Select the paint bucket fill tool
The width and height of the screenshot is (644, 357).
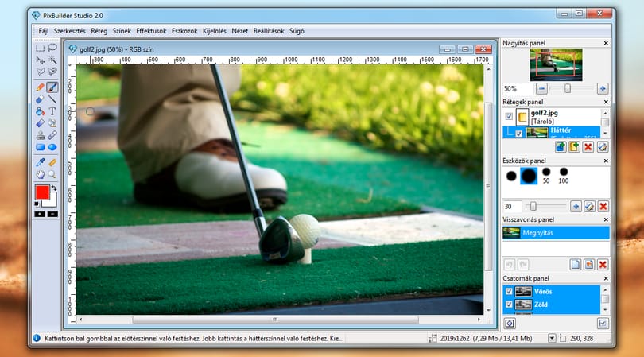point(40,111)
